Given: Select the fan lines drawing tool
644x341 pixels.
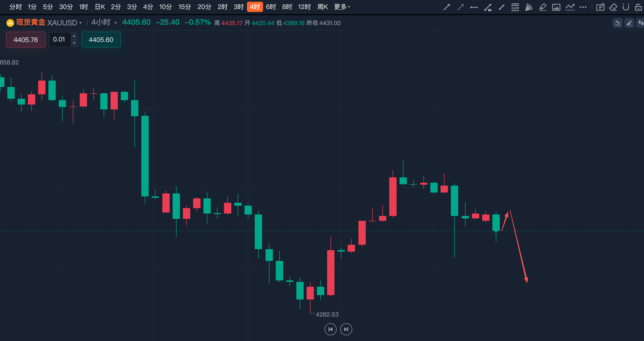Looking at the screenshot, I should point(529,7).
